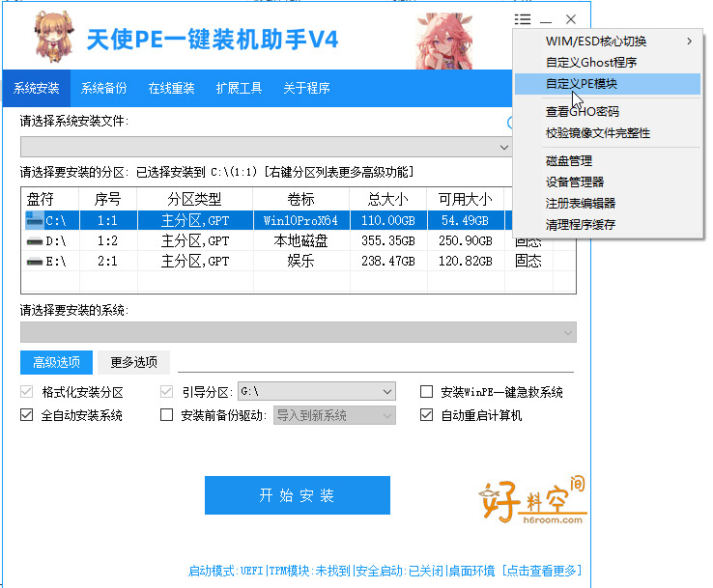Open 设备管理器 from the menu

pos(608,182)
